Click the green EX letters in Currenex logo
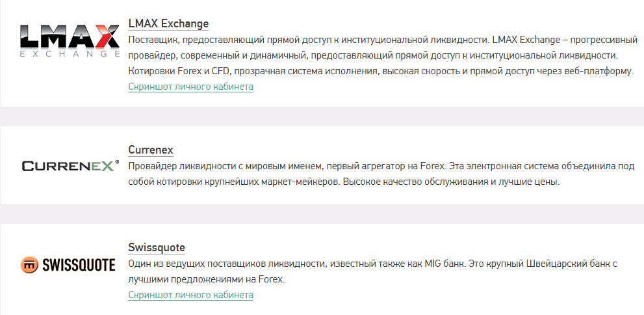The image size is (644, 315). 102,167
